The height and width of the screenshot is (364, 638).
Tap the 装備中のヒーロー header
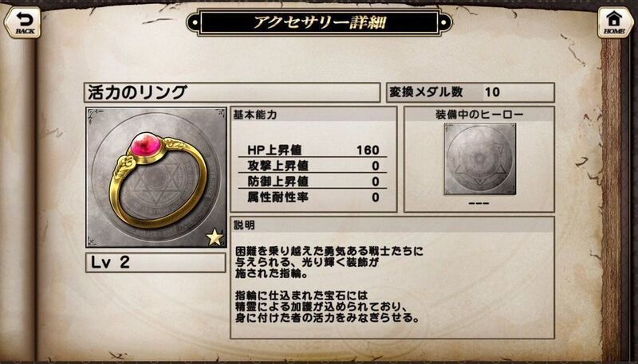479,115
